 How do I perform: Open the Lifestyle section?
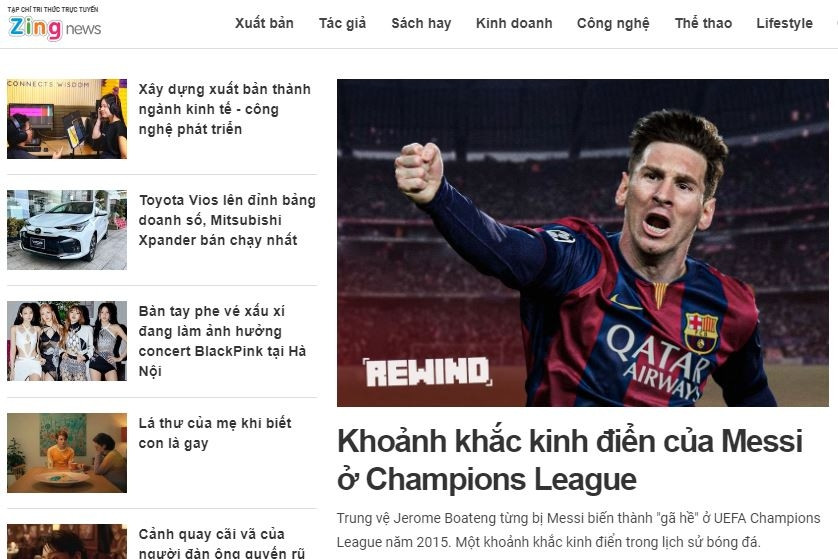click(x=784, y=24)
